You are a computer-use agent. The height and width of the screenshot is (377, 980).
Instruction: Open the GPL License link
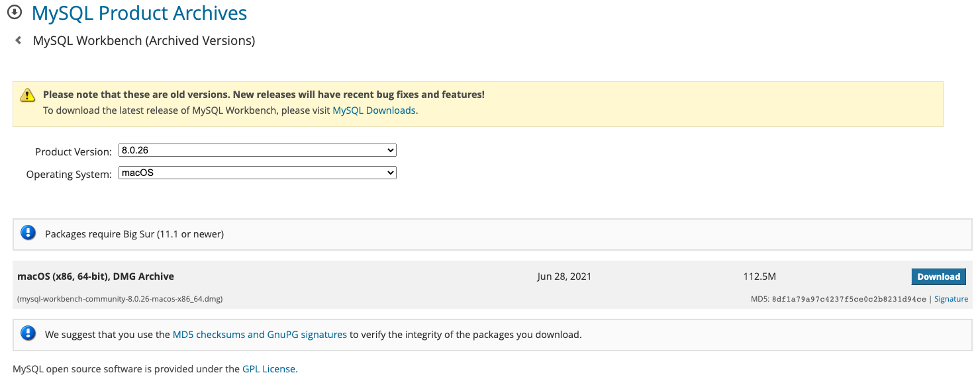pyautogui.click(x=269, y=369)
